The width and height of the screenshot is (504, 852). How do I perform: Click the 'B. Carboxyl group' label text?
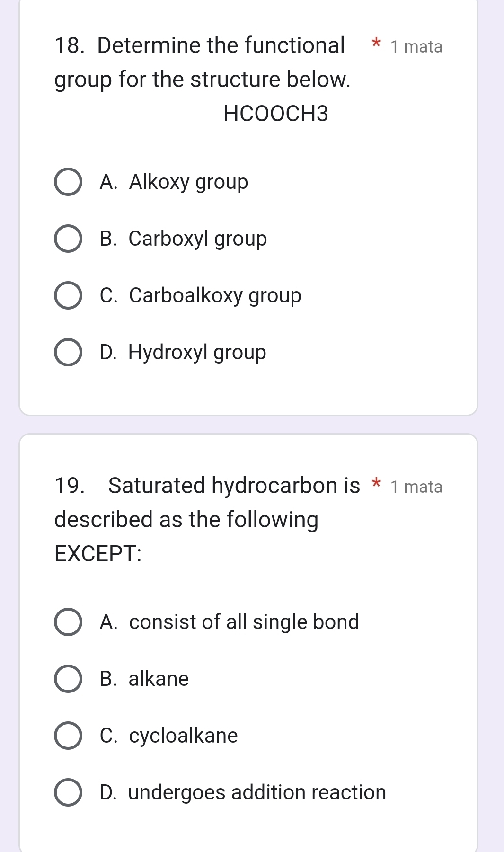[183, 239]
